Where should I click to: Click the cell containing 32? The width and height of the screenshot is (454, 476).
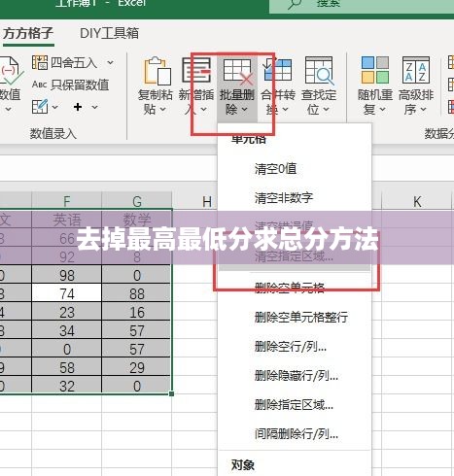67,386
